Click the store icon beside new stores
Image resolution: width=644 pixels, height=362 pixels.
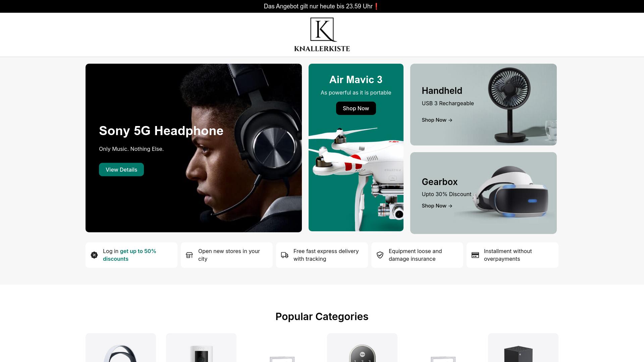[190, 255]
